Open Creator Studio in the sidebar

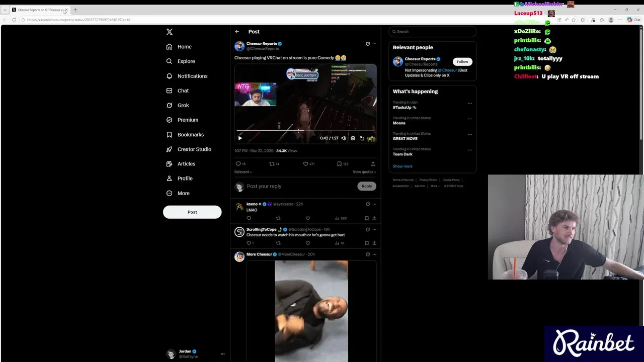189,149
